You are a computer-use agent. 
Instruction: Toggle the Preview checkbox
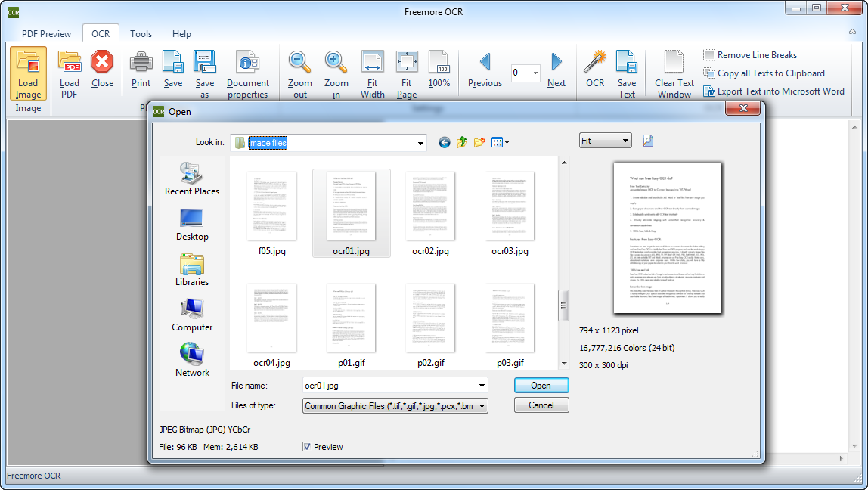tap(307, 447)
